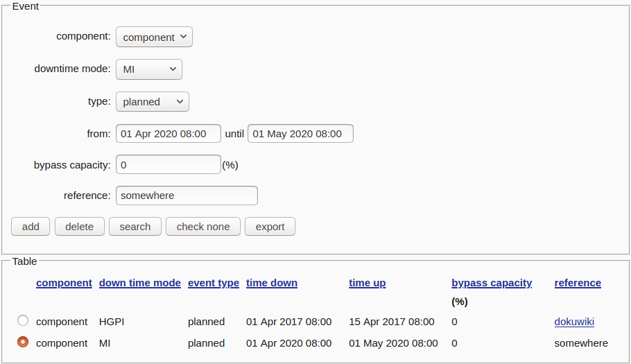
Task: Sort table by time down header
Action: pos(272,283)
